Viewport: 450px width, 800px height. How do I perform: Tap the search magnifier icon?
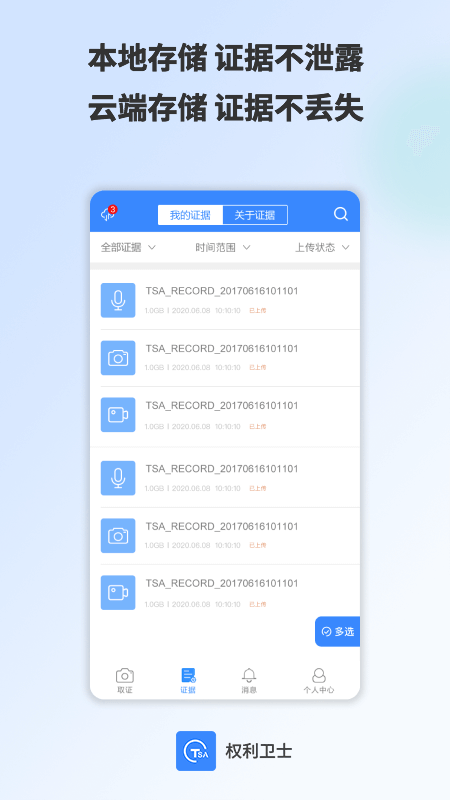tap(341, 214)
